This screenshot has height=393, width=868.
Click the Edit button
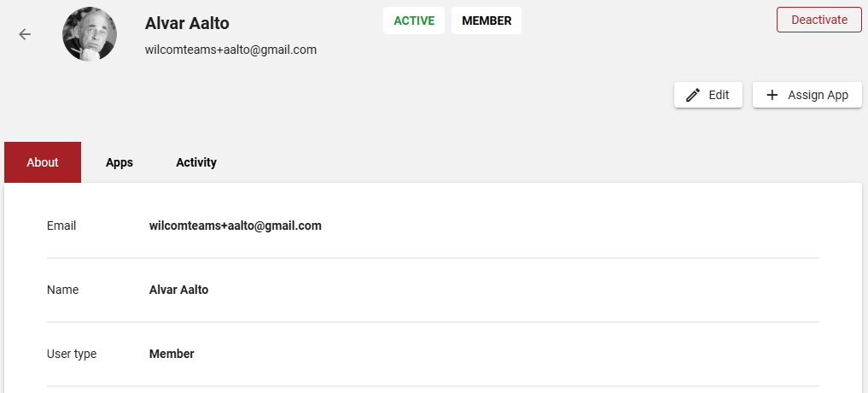point(708,95)
